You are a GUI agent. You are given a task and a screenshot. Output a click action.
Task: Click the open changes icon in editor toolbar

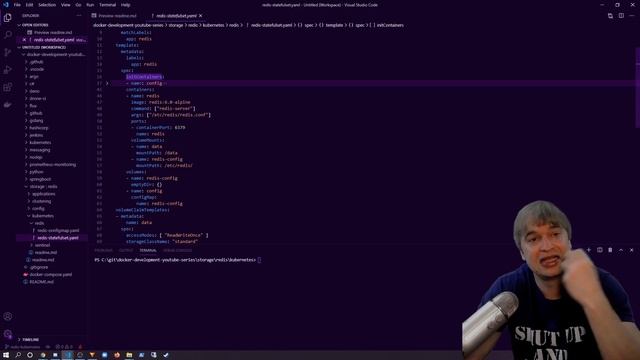(610, 16)
